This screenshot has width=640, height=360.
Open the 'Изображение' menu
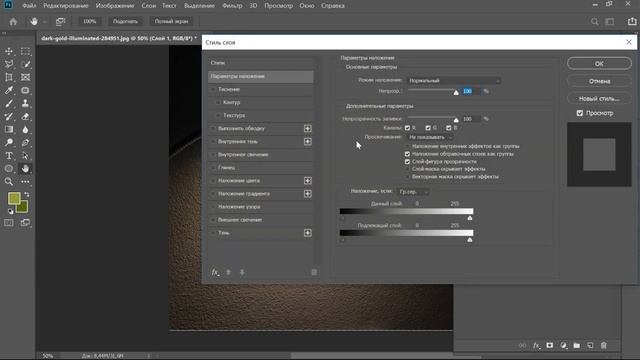coord(115,6)
